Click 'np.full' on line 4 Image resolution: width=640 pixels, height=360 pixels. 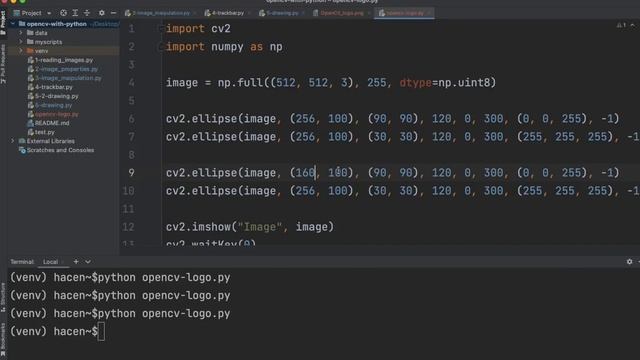[240, 83]
